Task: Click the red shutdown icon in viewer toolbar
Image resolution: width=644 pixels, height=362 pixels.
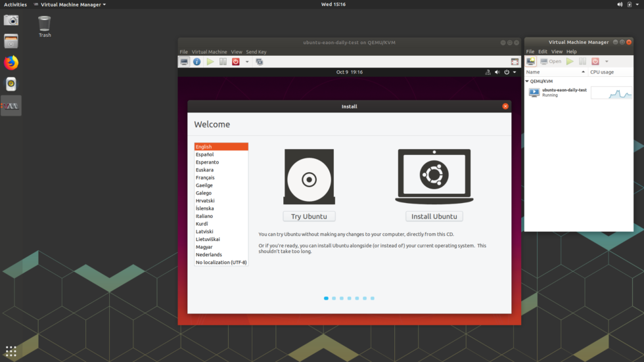Action: click(x=236, y=62)
